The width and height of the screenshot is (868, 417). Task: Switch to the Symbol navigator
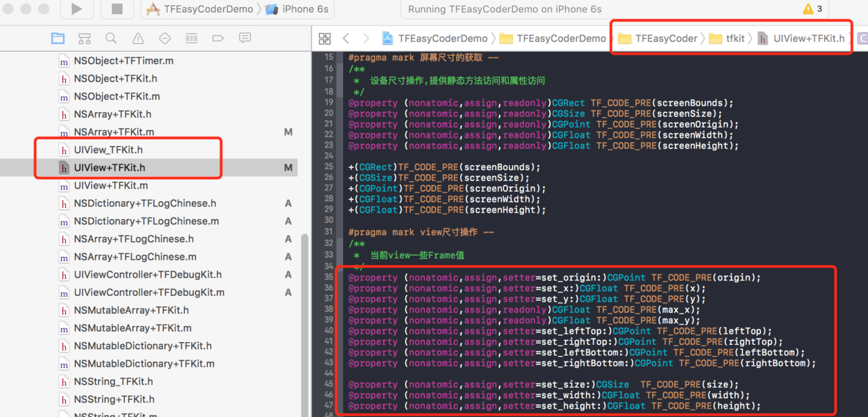[85, 38]
